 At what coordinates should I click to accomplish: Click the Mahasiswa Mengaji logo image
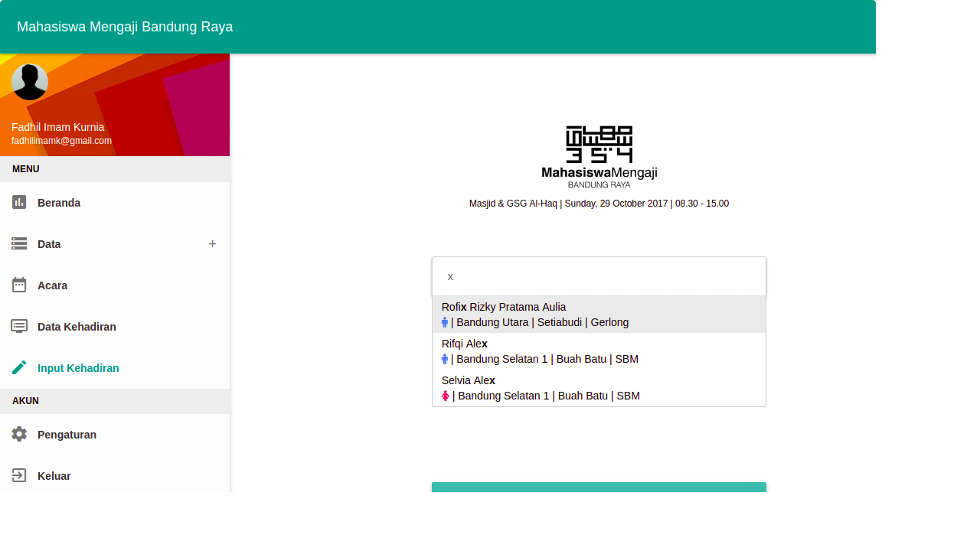click(599, 157)
